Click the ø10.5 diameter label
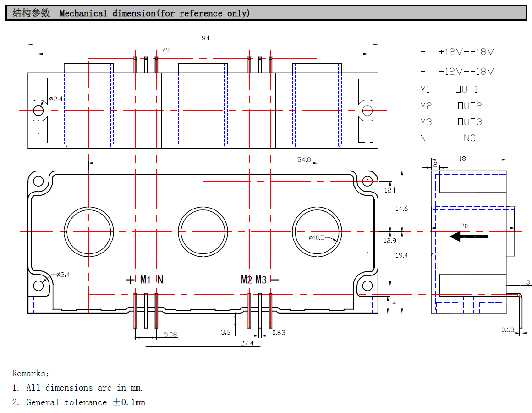This screenshot has width=532, height=413. pos(316,237)
